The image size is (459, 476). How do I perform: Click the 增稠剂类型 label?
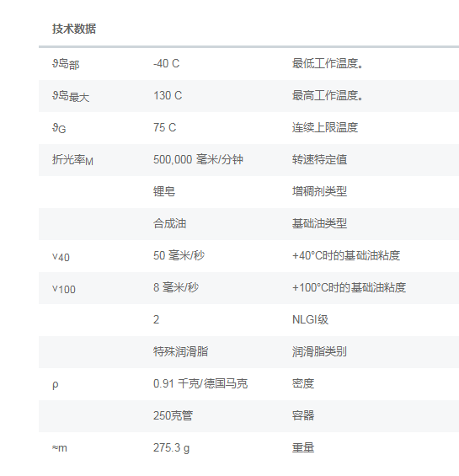[319, 191]
